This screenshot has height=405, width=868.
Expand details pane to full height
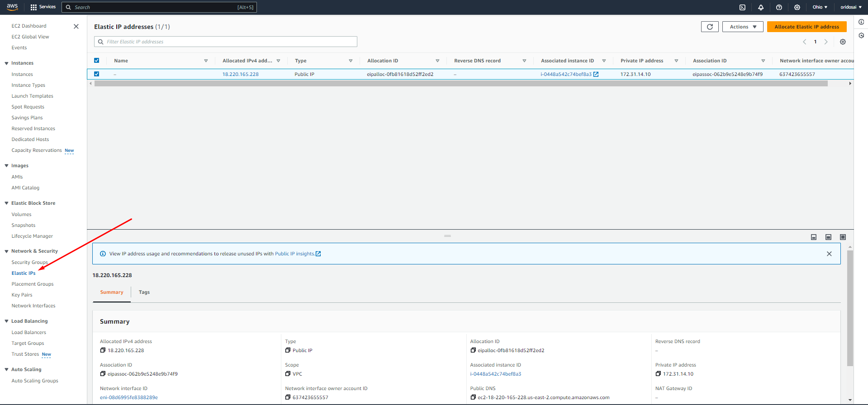843,237
